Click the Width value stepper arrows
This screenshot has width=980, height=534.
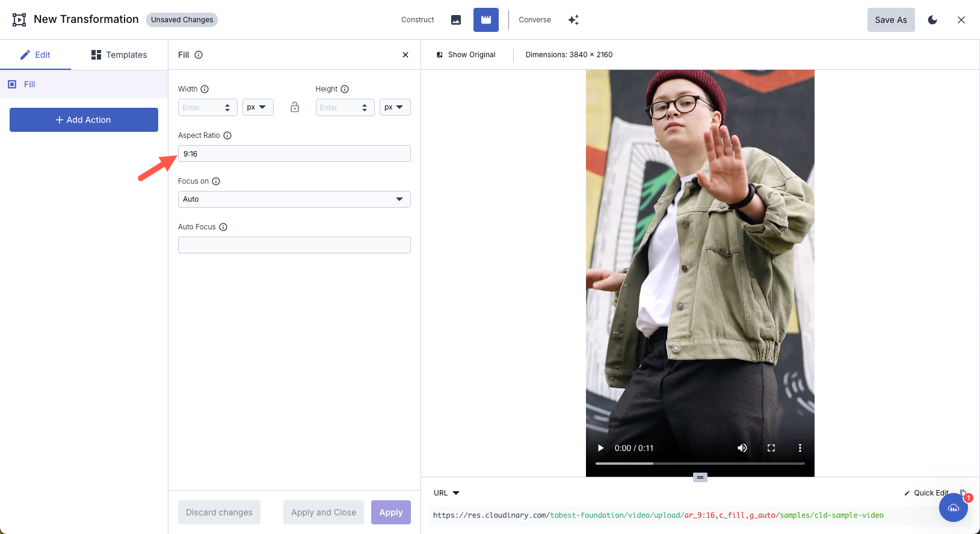(x=227, y=107)
